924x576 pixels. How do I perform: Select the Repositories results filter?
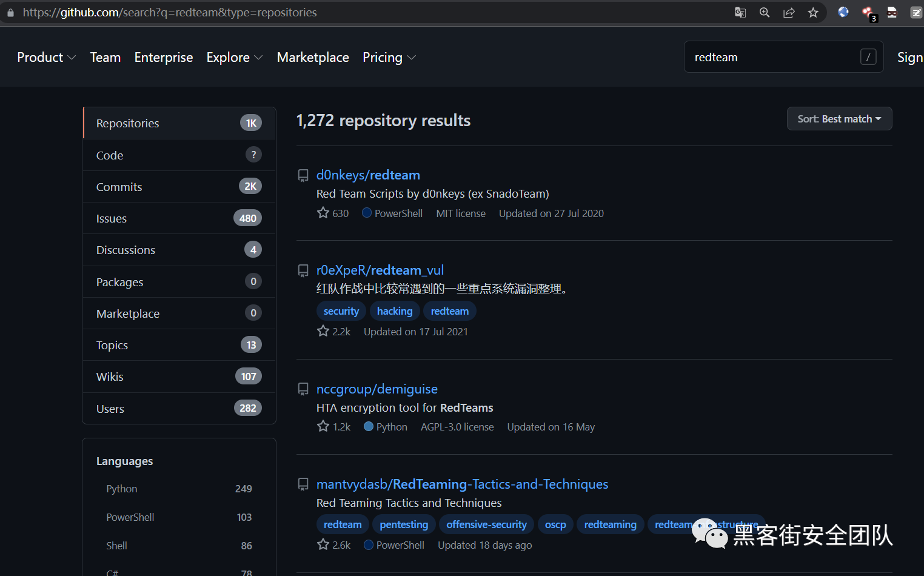tap(179, 123)
